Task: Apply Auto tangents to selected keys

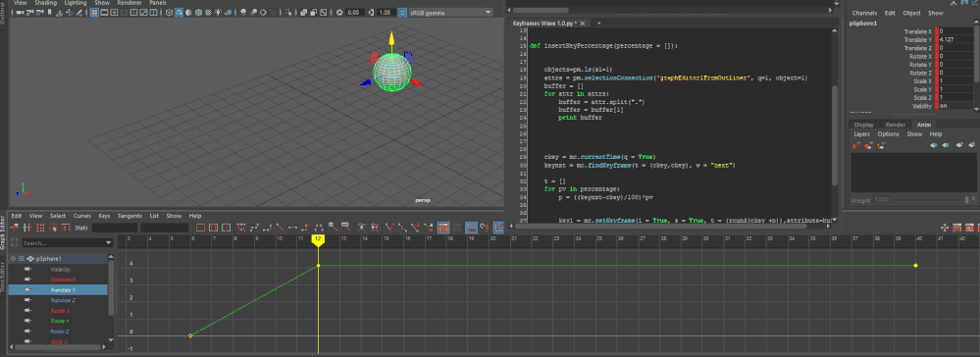Action: tap(241, 228)
